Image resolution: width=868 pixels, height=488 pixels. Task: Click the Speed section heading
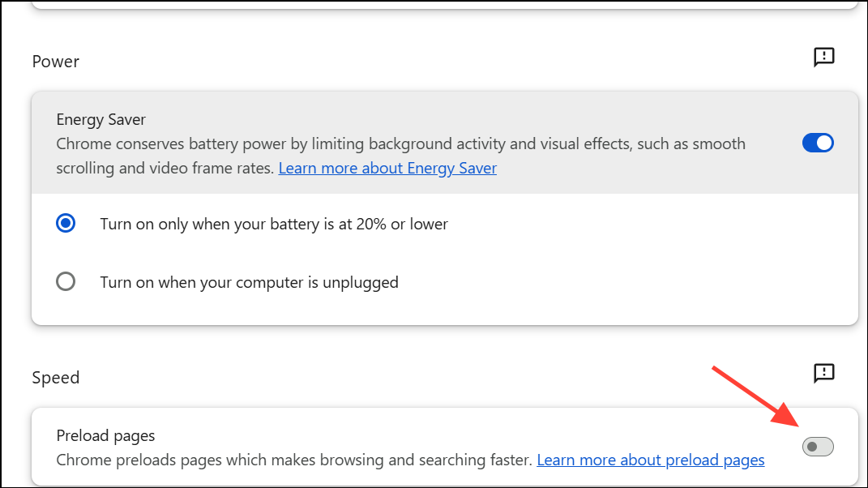coord(56,378)
